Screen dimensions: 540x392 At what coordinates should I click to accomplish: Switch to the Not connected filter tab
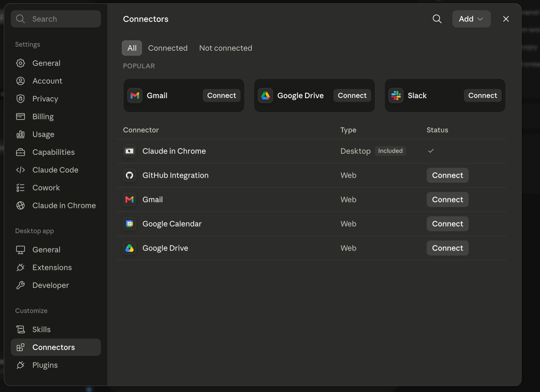(226, 48)
